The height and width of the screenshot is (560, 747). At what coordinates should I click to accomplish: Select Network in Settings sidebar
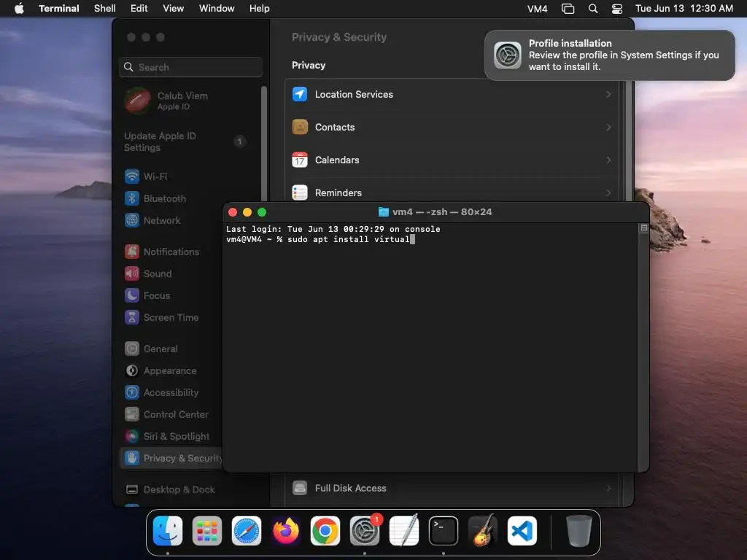pos(162,220)
